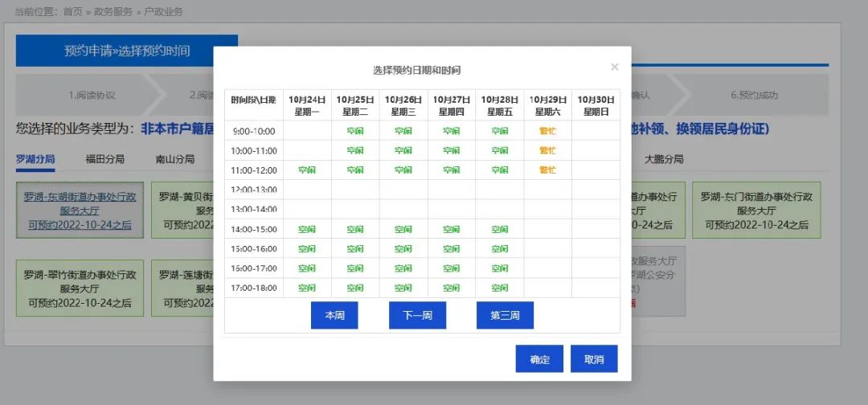Image resolution: width=868 pixels, height=405 pixels.
Task: Choose 罗湖-翠竹街道办事处行政服务大厅 location
Action: click(80, 288)
